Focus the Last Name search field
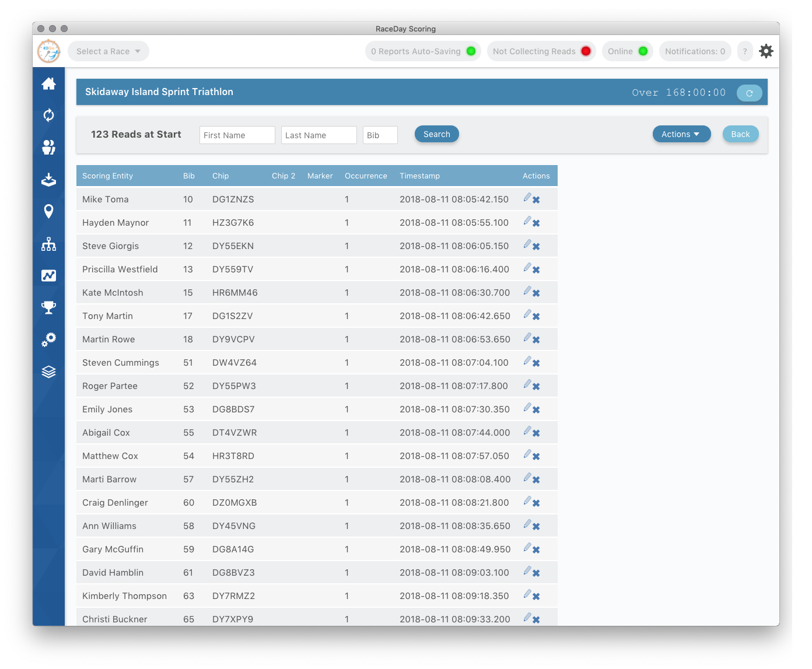The image size is (812, 669). point(319,135)
